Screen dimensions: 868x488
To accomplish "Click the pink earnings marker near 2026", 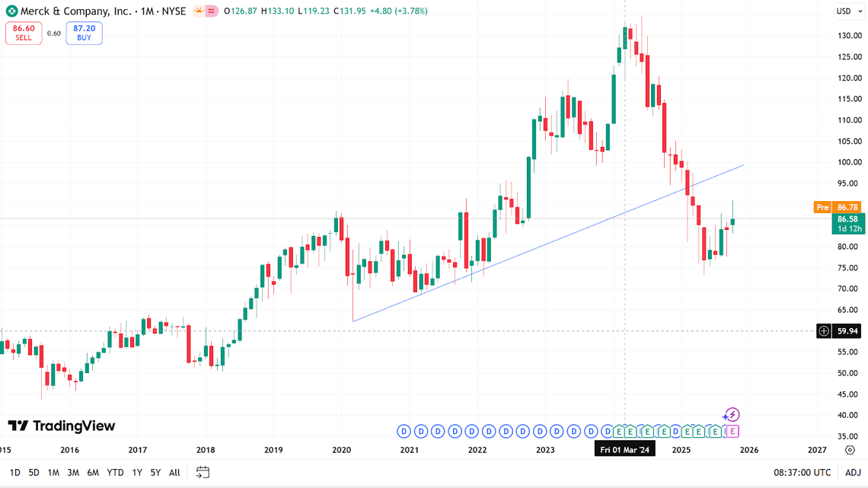I will (732, 432).
